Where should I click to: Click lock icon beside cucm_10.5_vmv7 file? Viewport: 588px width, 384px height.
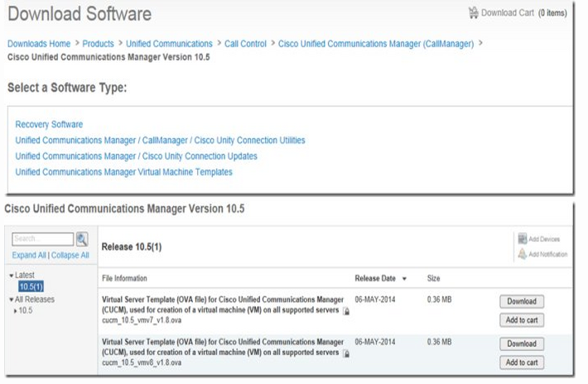346,311
